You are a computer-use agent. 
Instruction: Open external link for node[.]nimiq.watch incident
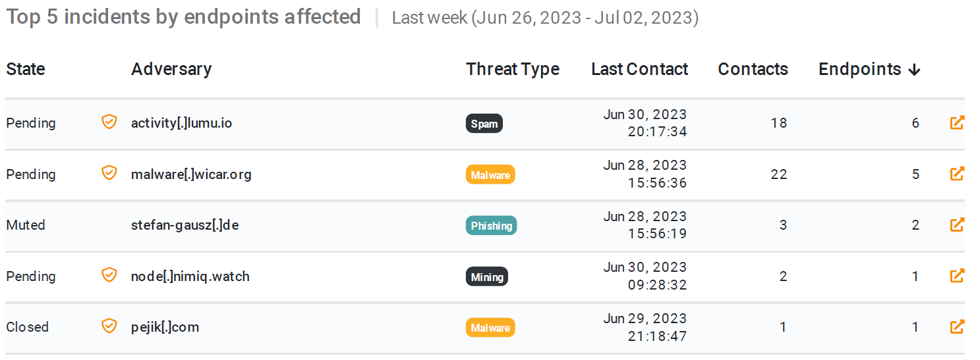click(x=957, y=276)
